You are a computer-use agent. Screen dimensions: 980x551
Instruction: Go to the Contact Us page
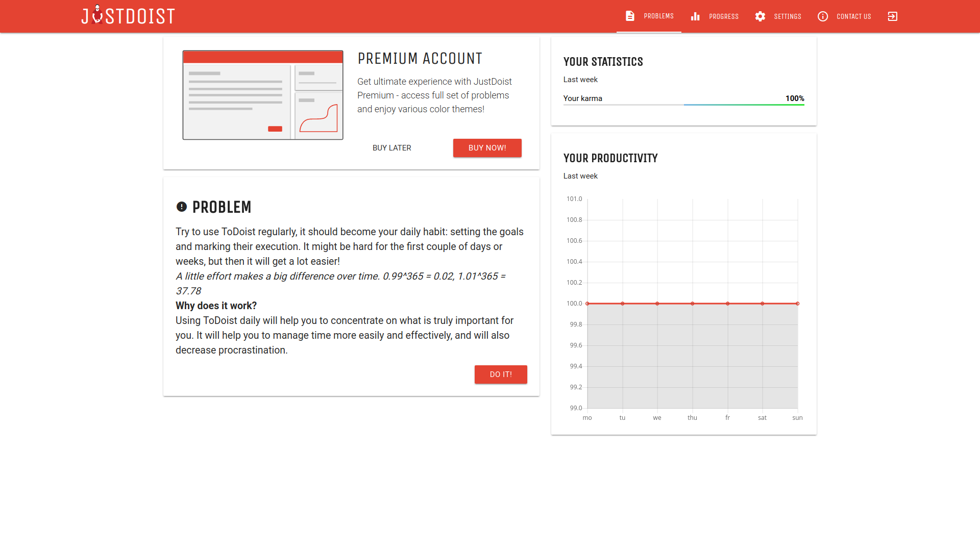tap(853, 16)
